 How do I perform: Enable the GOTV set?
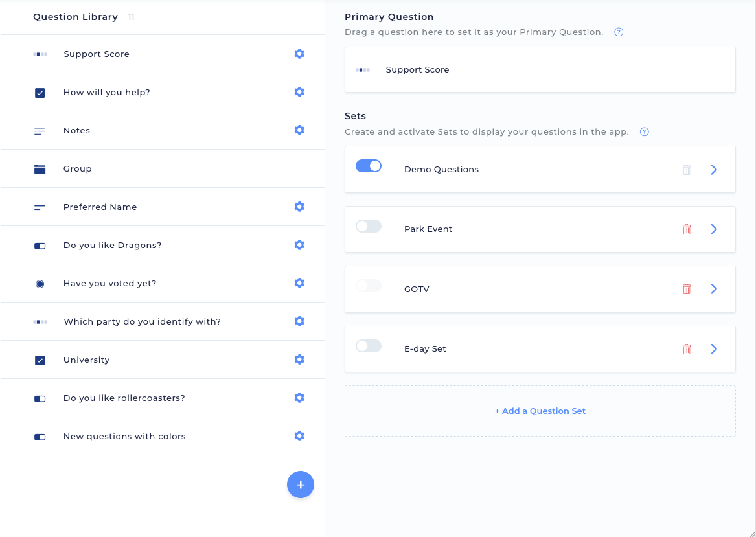(x=368, y=286)
